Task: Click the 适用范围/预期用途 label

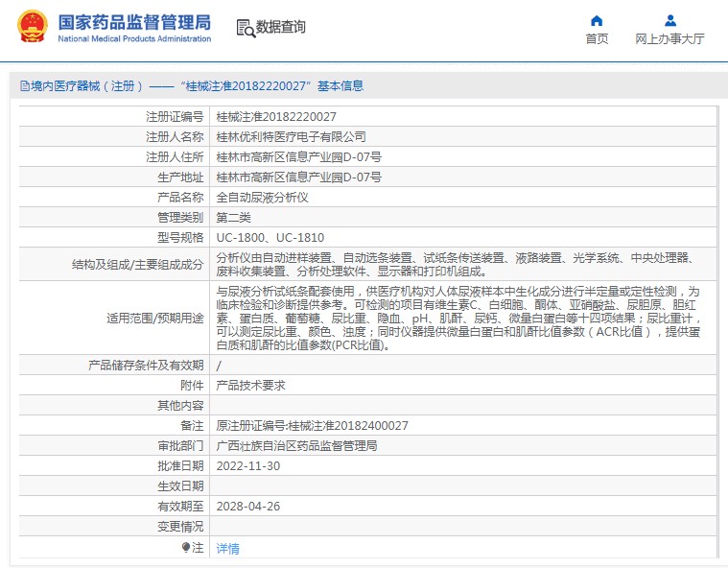Action: pos(155,319)
